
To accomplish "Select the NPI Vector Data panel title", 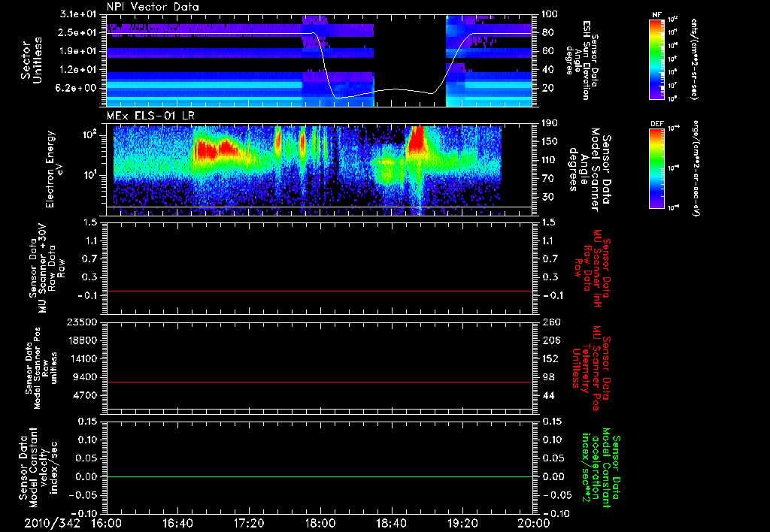I will [x=153, y=7].
